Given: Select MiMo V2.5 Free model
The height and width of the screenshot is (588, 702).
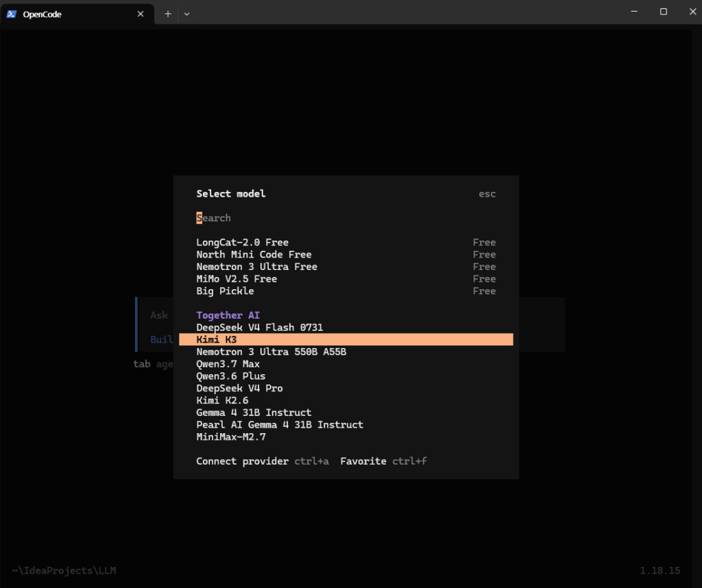Looking at the screenshot, I should (346, 279).
